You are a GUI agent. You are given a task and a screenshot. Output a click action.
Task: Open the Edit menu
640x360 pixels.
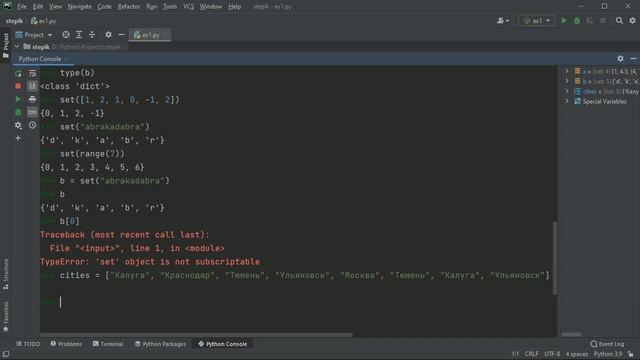[x=38, y=7]
